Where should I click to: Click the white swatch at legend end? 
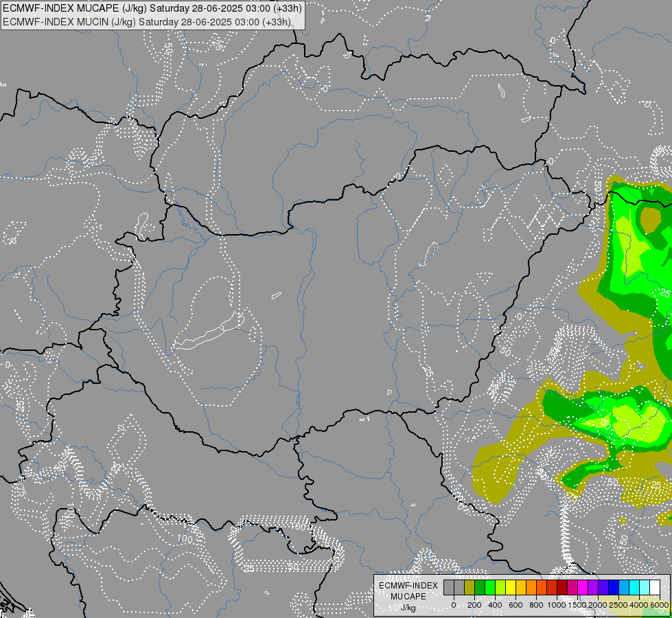(x=656, y=588)
